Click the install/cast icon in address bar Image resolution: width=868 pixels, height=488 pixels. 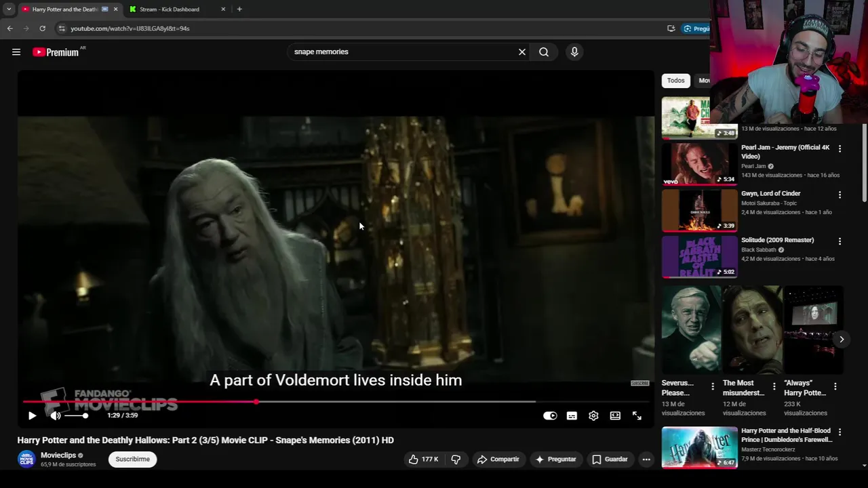coord(671,28)
